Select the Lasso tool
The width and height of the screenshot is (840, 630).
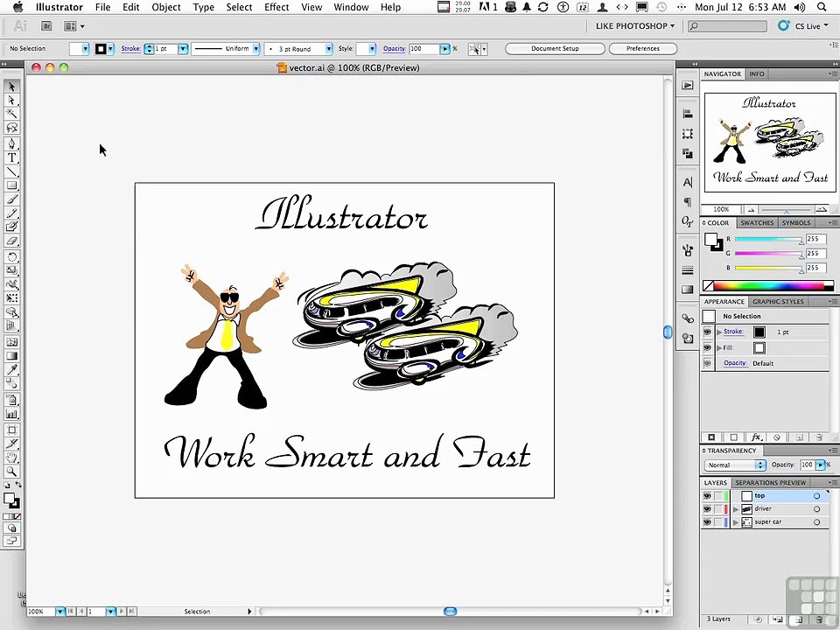[x=11, y=128]
